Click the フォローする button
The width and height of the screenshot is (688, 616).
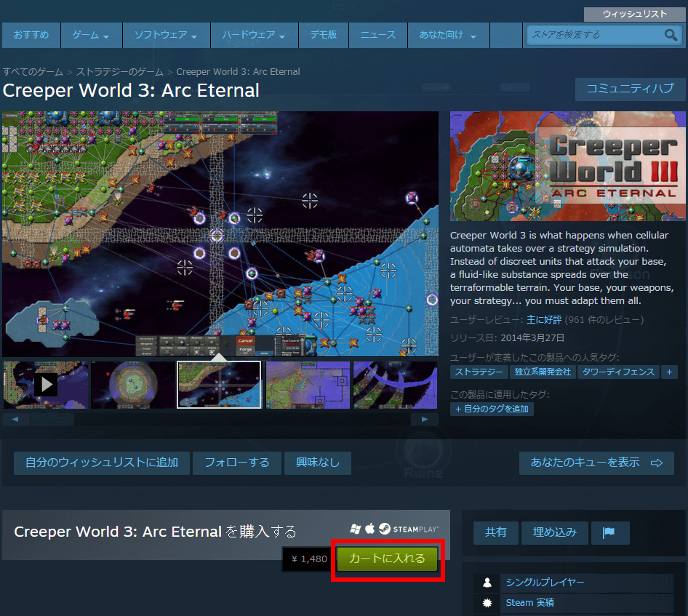(237, 463)
